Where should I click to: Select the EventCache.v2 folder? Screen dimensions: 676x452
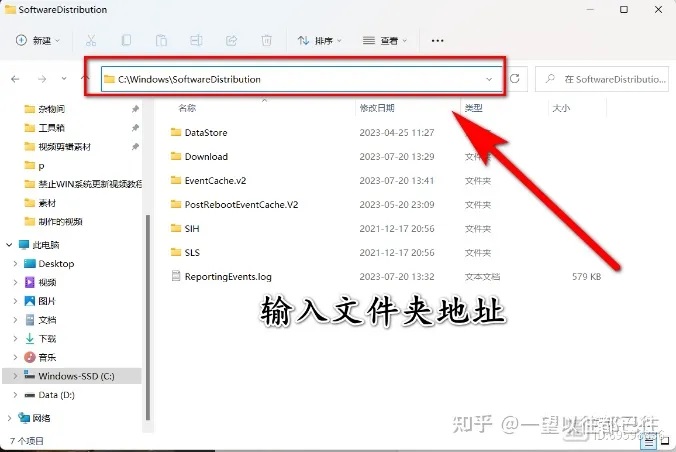coord(215,181)
